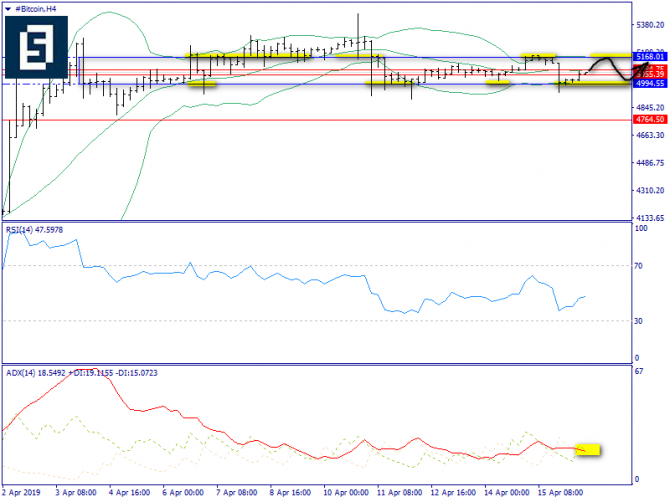Open the chart dropdown arrow beside #Bitcoin,H4

click(8, 9)
